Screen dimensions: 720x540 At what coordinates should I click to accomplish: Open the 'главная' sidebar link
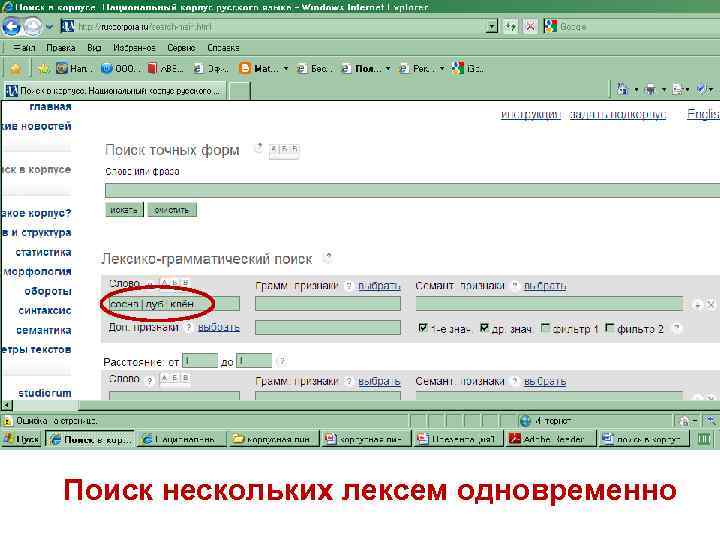pos(51,107)
